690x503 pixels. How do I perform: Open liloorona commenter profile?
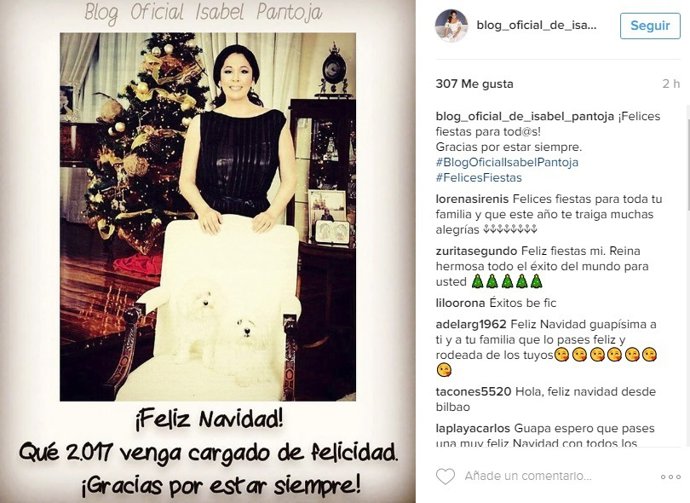460,303
